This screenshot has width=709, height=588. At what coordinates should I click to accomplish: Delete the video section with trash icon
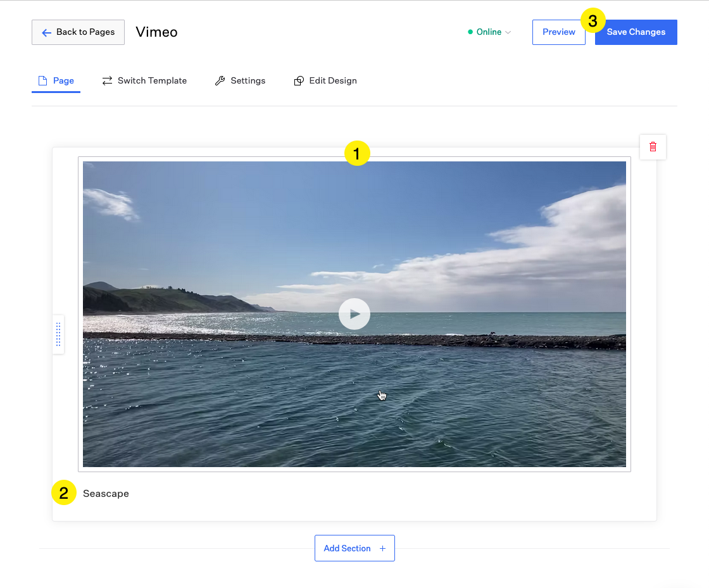(653, 147)
